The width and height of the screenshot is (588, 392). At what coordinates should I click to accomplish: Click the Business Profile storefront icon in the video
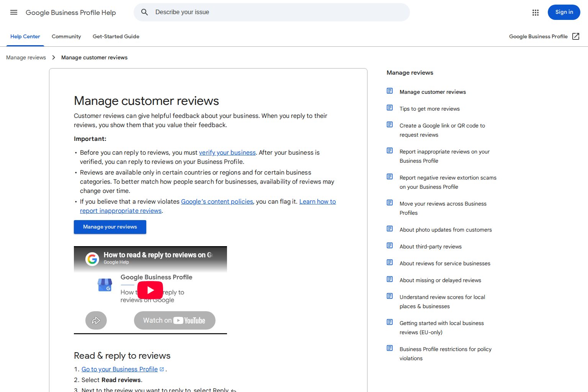coord(105,285)
